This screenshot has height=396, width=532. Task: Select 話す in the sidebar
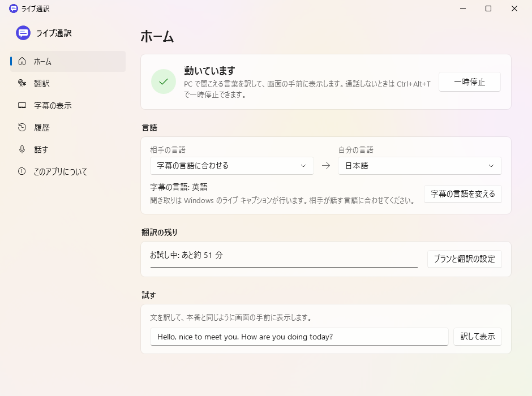[x=68, y=149]
